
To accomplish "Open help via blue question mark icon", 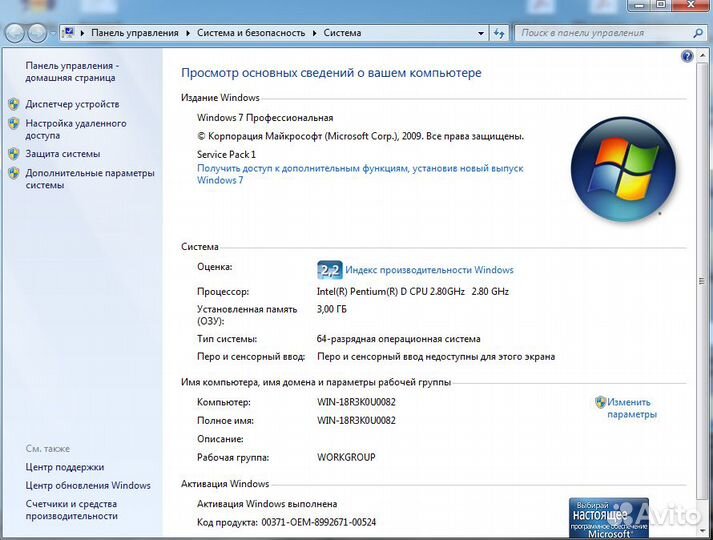I will coord(687,56).
